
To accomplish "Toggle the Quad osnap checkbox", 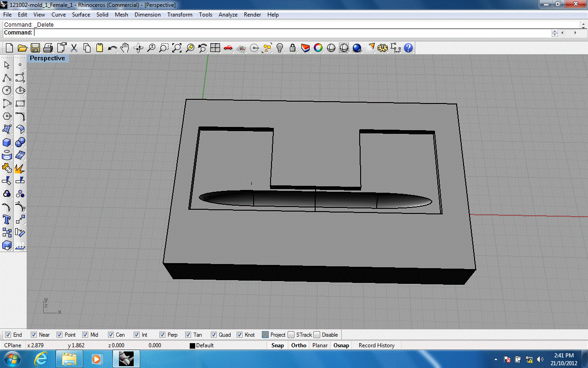I will coord(214,335).
